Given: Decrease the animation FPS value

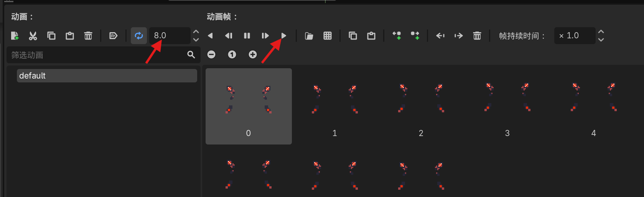Looking at the screenshot, I should click(196, 39).
